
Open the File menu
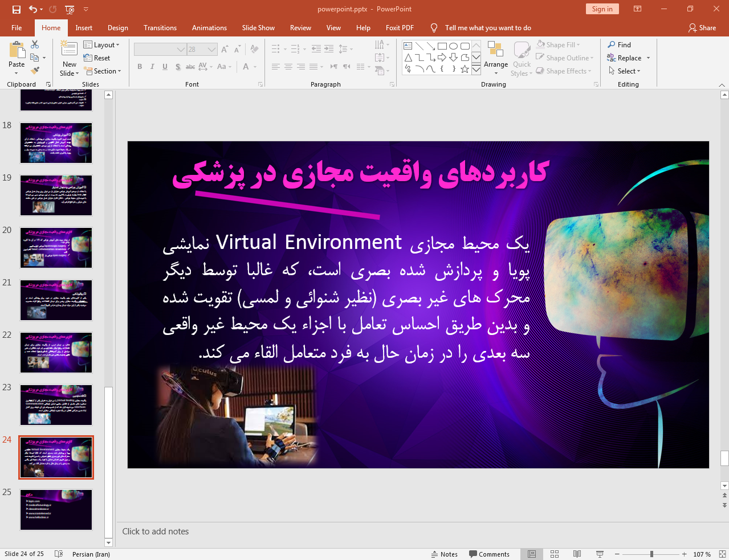(17, 28)
